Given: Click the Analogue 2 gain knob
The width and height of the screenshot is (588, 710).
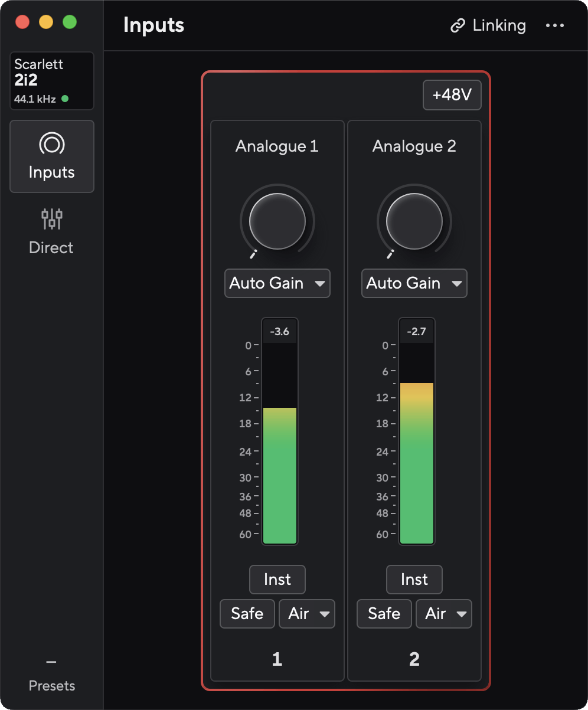Looking at the screenshot, I should [x=414, y=221].
